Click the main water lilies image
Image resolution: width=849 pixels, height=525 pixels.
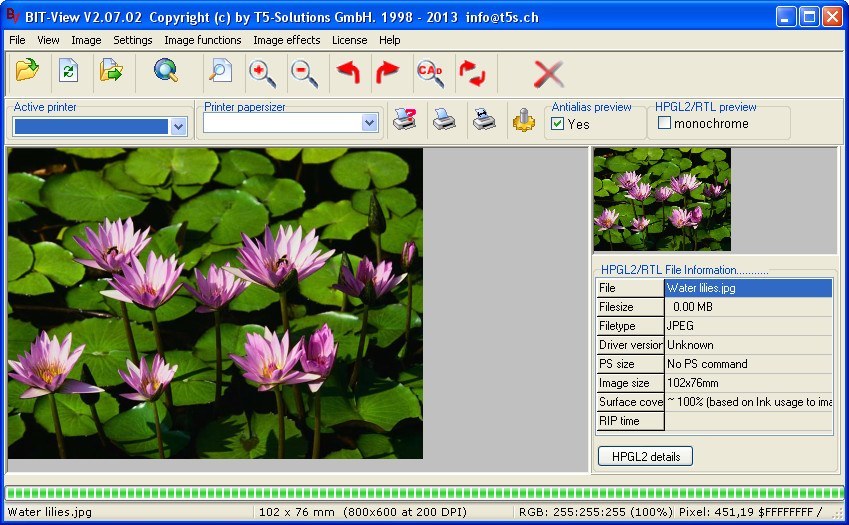click(x=215, y=303)
